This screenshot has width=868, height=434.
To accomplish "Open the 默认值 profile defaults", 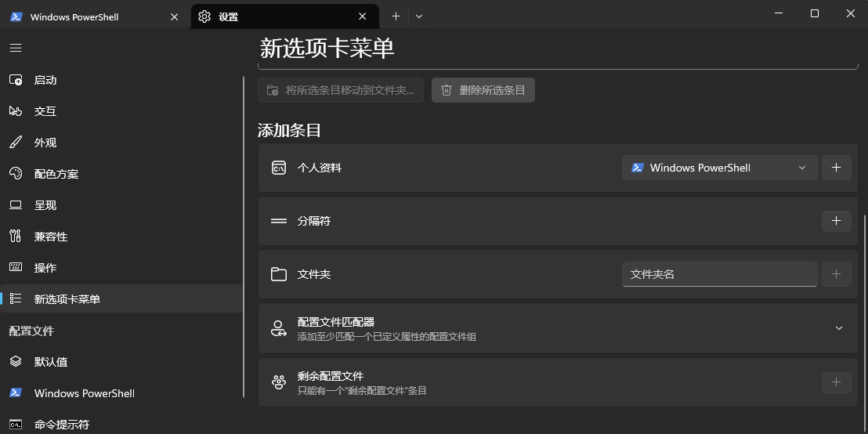I will (51, 362).
